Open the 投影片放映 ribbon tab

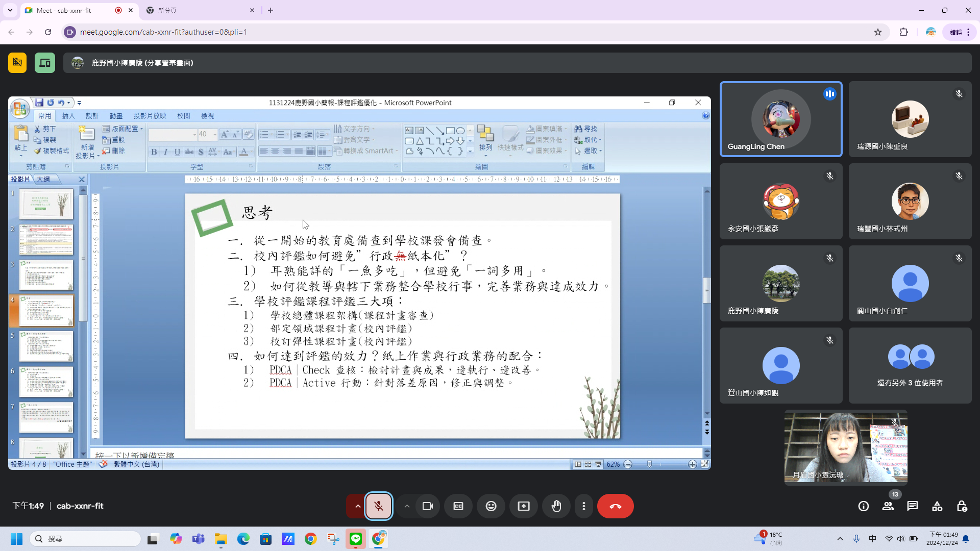coord(150,116)
